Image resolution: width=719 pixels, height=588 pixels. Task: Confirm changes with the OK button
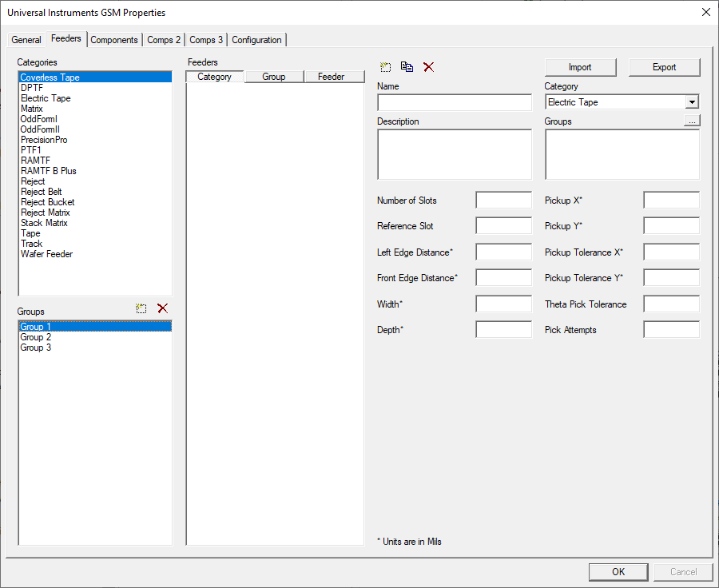coord(618,571)
